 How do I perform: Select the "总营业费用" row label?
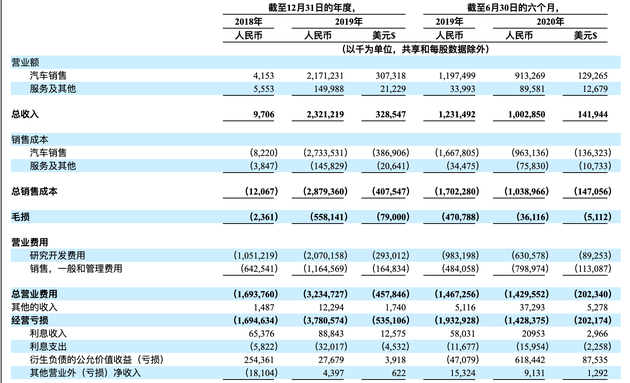click(x=34, y=294)
